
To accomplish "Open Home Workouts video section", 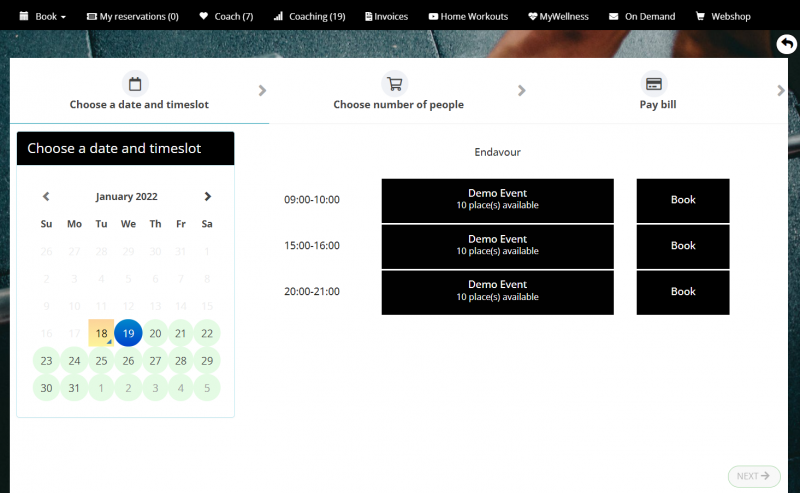I will (x=467, y=16).
